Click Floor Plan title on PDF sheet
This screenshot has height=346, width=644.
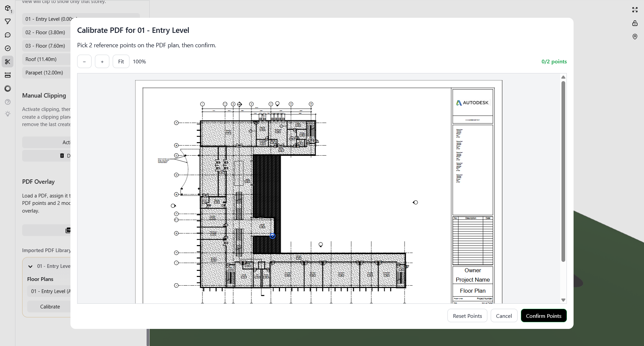[x=473, y=291]
